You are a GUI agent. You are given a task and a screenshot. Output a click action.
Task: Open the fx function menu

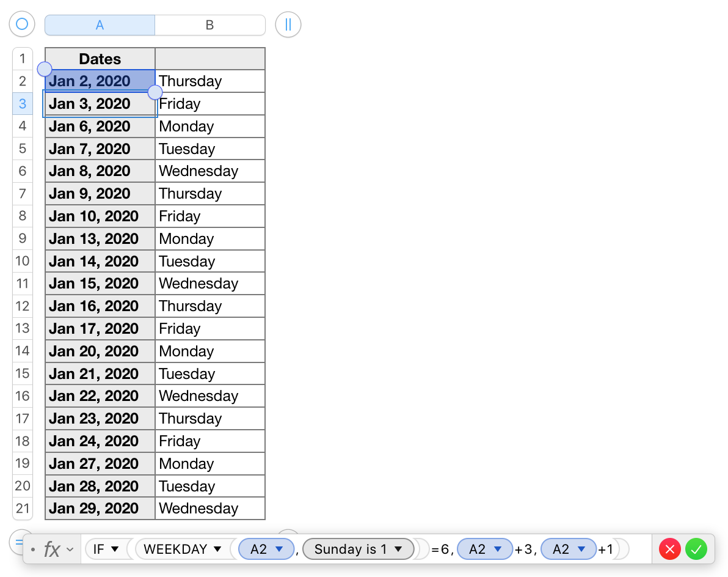tap(57, 549)
